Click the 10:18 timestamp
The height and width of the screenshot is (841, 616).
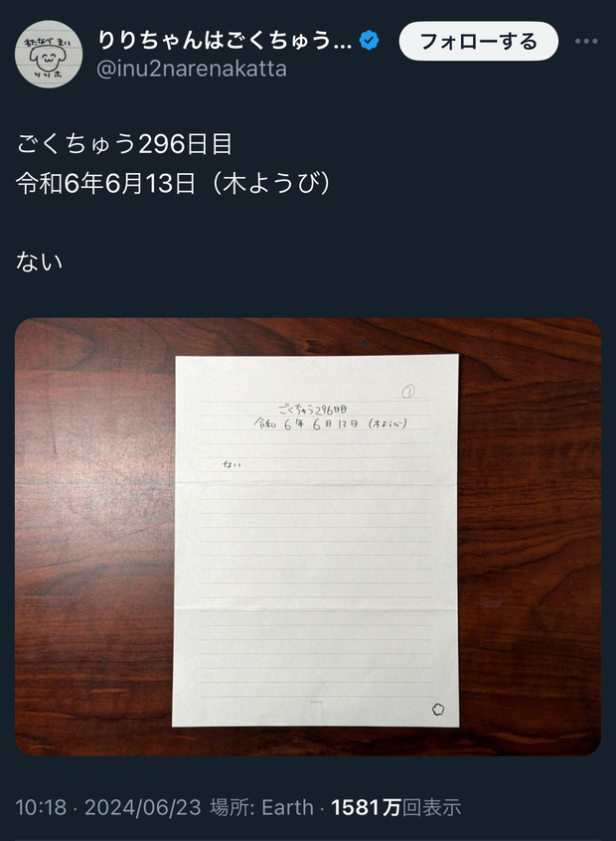tap(41, 807)
